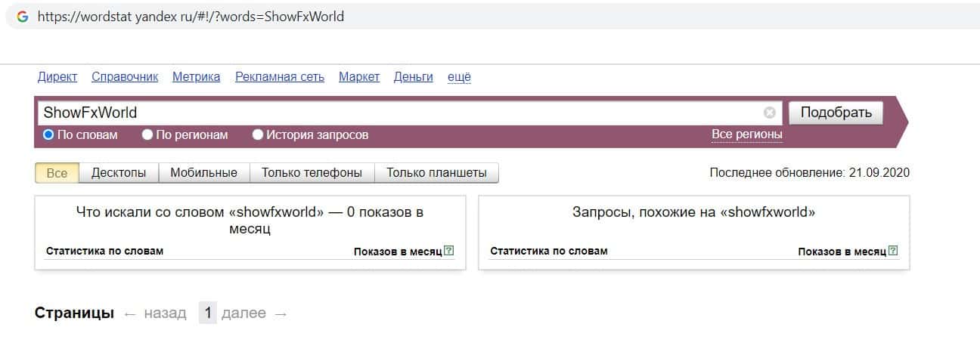Switch to the 'Мобильные' tab
980x352 pixels.
pyautogui.click(x=203, y=173)
